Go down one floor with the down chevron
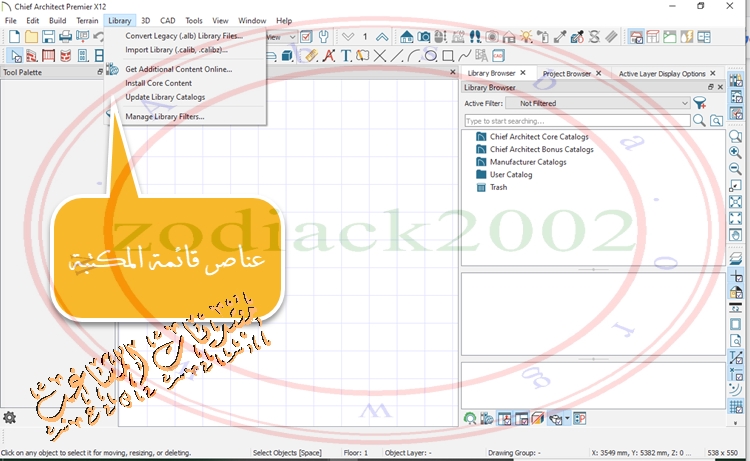The image size is (750, 461). click(348, 36)
